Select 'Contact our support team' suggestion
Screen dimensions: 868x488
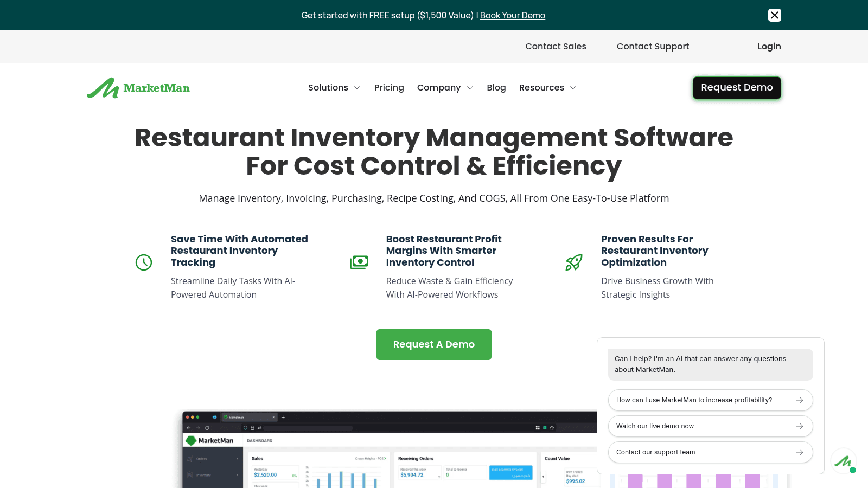[x=711, y=452]
